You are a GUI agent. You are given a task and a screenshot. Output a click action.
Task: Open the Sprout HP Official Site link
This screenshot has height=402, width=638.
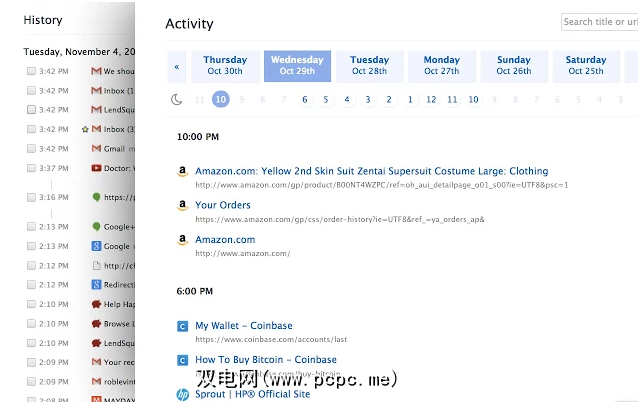252,394
